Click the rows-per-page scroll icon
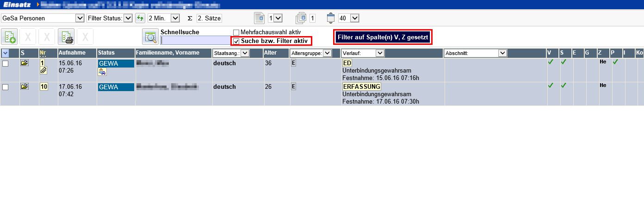The height and width of the screenshot is (197, 644). (x=331, y=18)
